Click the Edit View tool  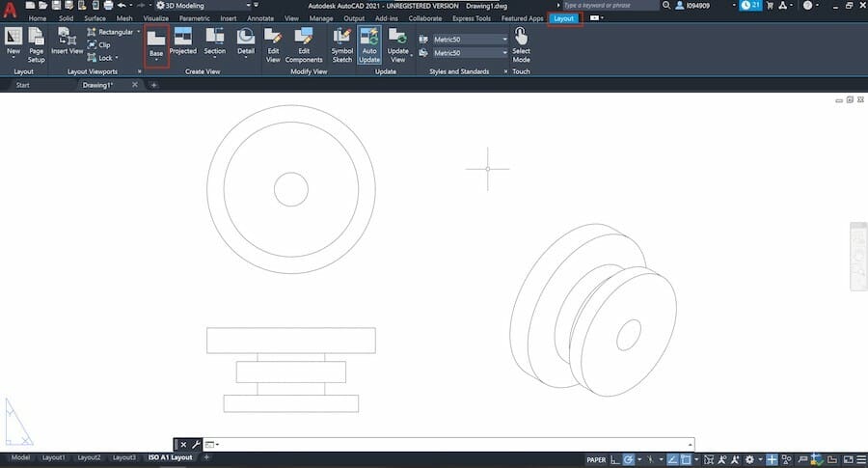pos(273,44)
